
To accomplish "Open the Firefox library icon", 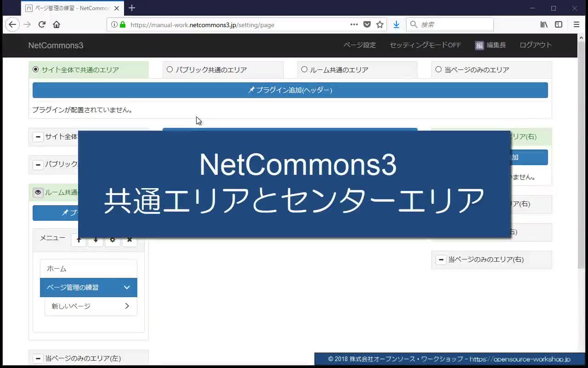I will click(x=544, y=24).
